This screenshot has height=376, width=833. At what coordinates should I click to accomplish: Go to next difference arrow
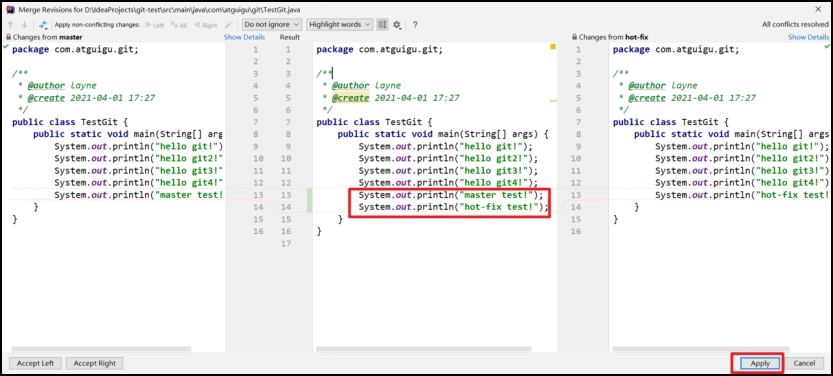pos(24,25)
